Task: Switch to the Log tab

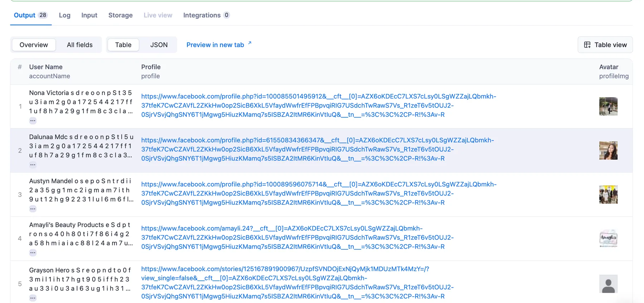Action: [64, 15]
